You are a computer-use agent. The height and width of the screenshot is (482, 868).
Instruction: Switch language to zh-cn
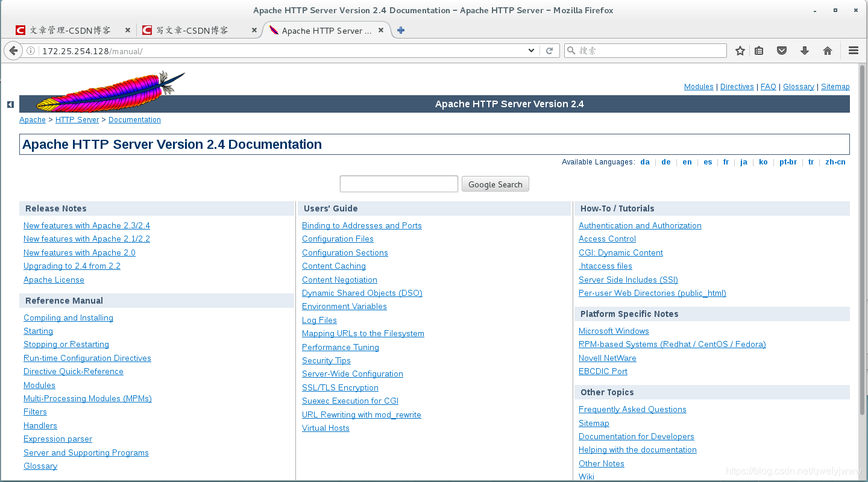click(x=835, y=162)
